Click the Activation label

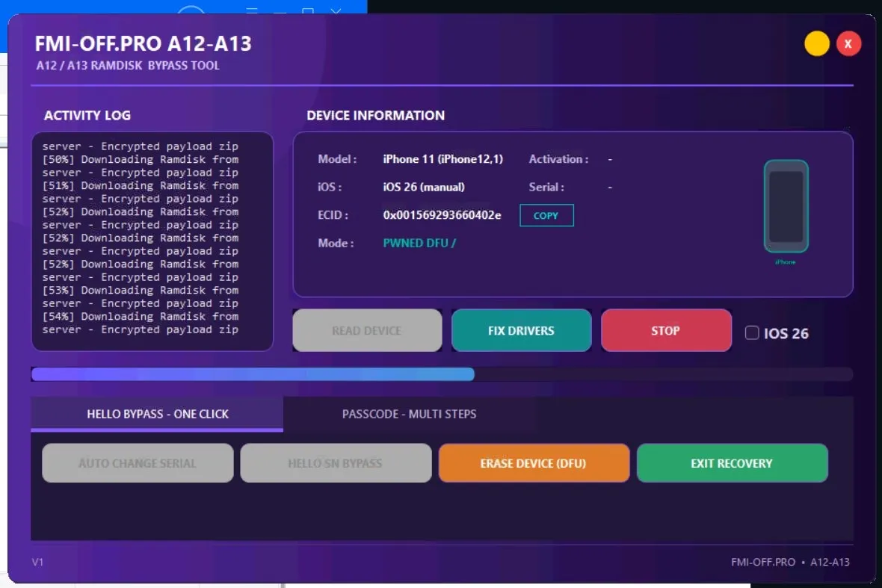(x=558, y=159)
